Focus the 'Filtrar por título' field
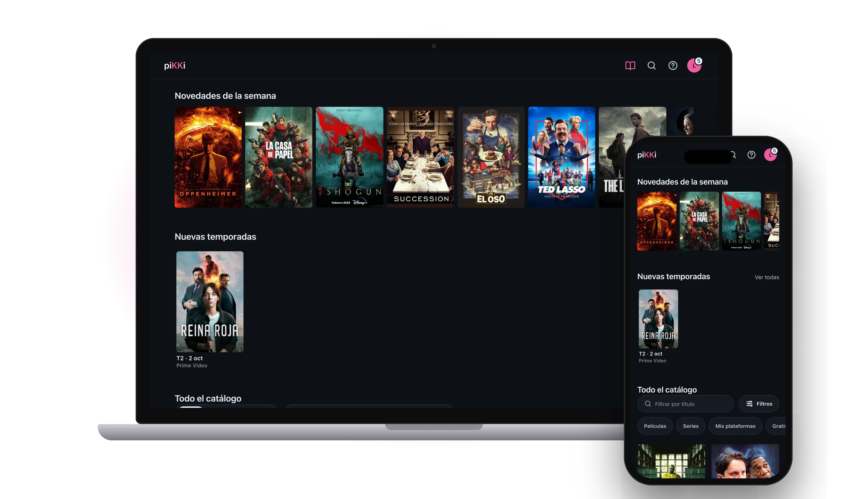 (x=685, y=404)
